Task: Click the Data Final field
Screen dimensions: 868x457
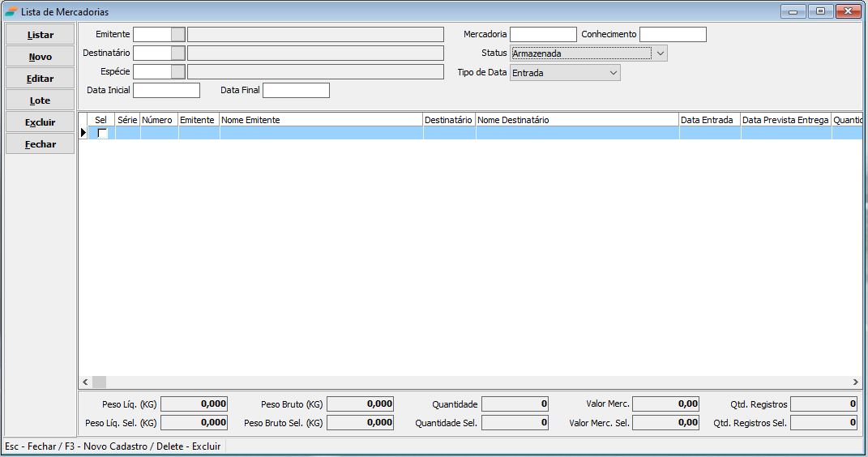Action: click(296, 90)
